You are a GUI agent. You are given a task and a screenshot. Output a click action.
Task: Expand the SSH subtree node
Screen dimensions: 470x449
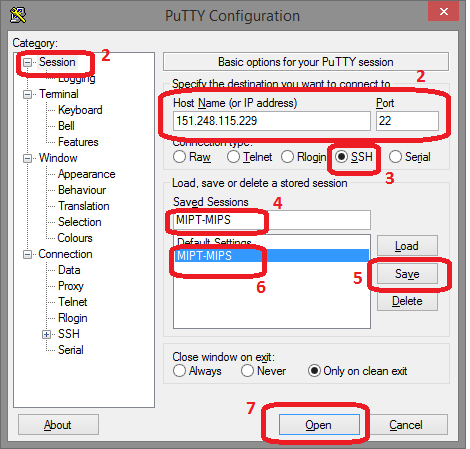(x=46, y=334)
